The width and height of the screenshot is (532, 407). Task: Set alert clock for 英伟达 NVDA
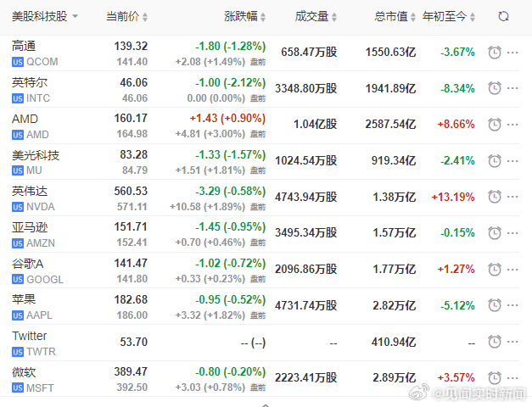click(495, 197)
